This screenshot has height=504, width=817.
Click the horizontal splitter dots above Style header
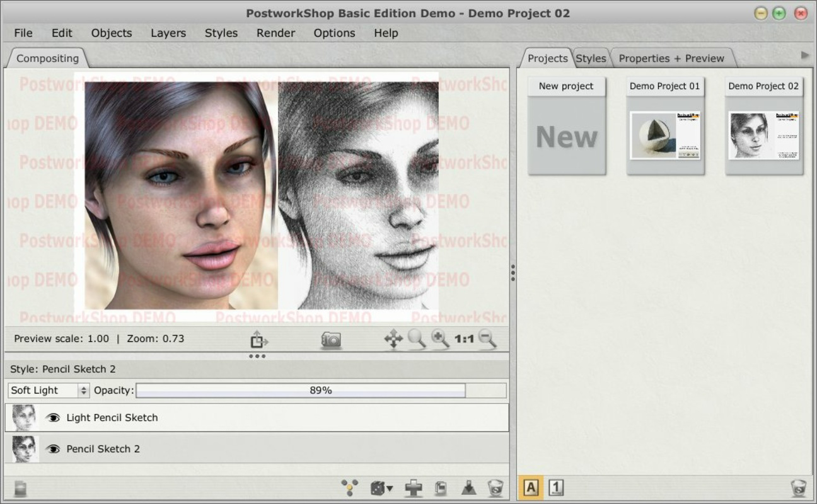[257, 356]
